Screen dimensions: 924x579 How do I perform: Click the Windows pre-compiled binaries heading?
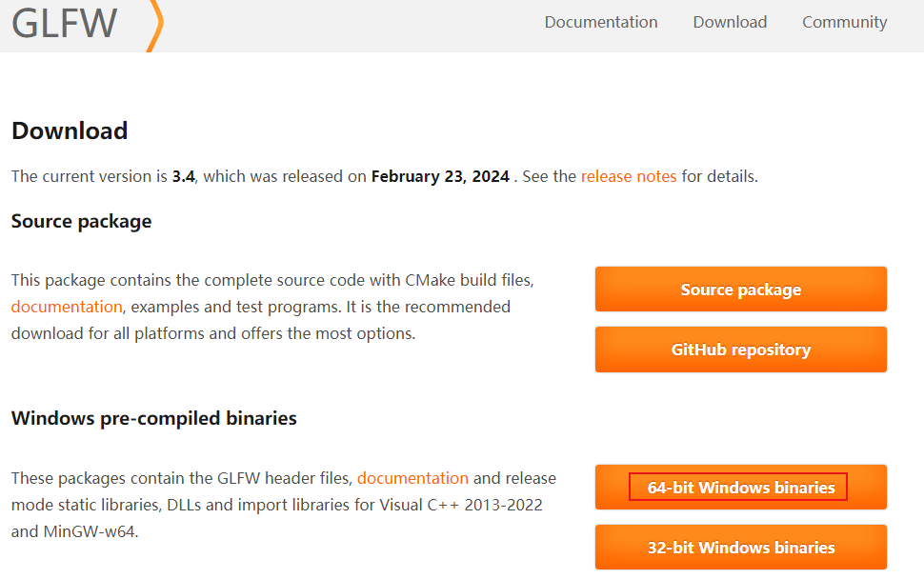point(154,418)
